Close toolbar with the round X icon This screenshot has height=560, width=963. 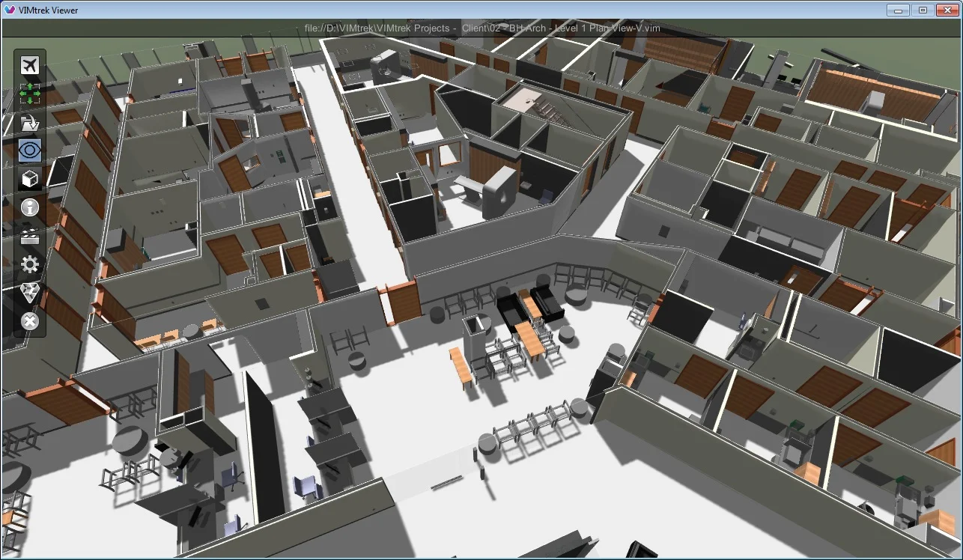click(30, 321)
